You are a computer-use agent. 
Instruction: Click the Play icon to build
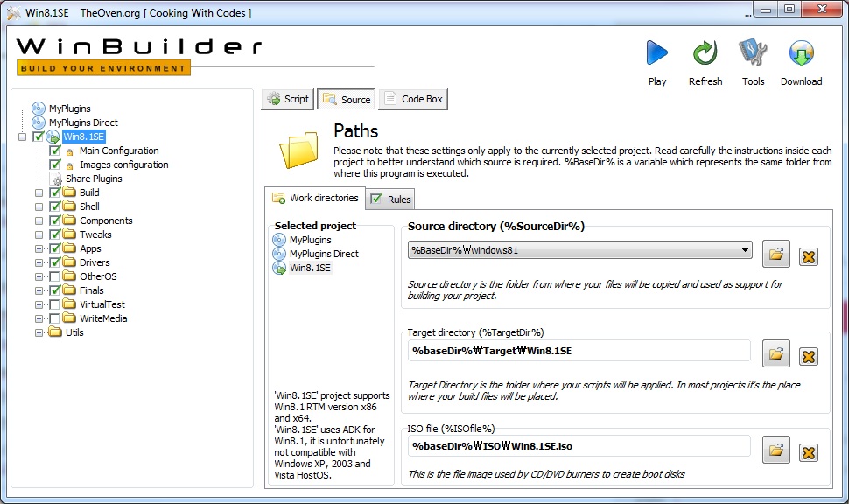pyautogui.click(x=656, y=53)
